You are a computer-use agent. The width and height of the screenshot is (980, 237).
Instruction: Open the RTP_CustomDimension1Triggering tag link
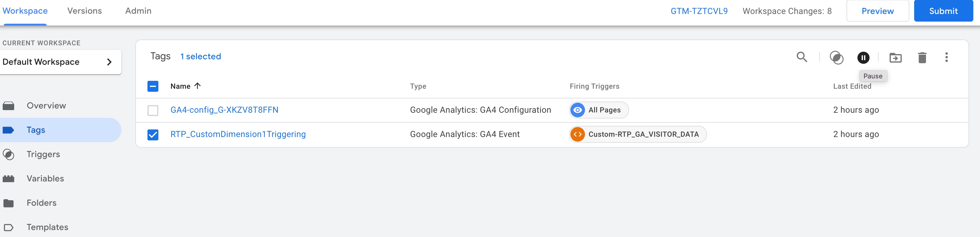(238, 134)
